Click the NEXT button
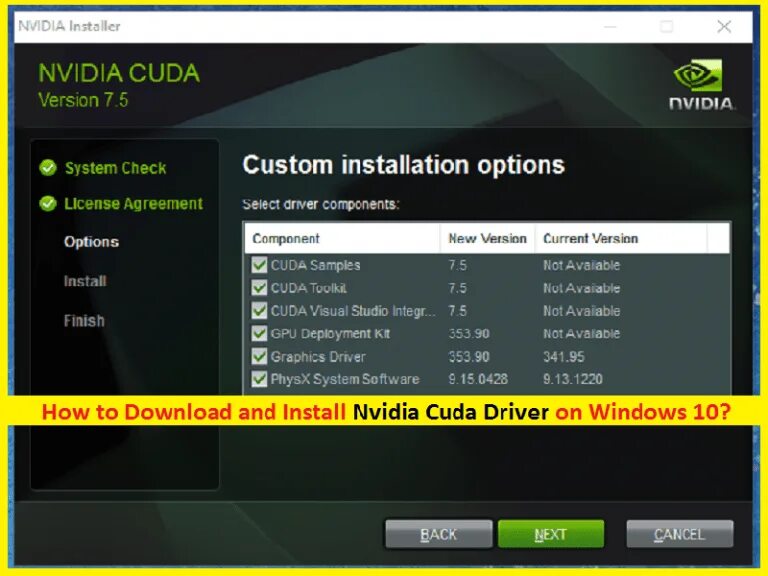 [551, 534]
